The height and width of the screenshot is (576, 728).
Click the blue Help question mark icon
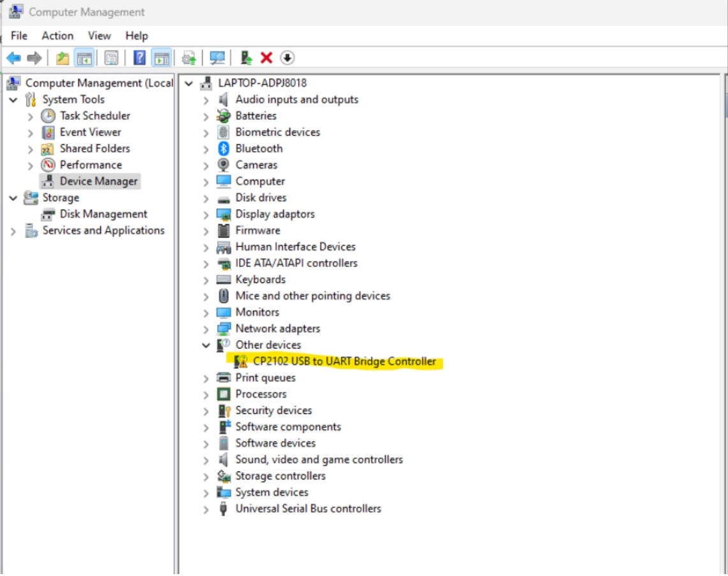click(140, 58)
